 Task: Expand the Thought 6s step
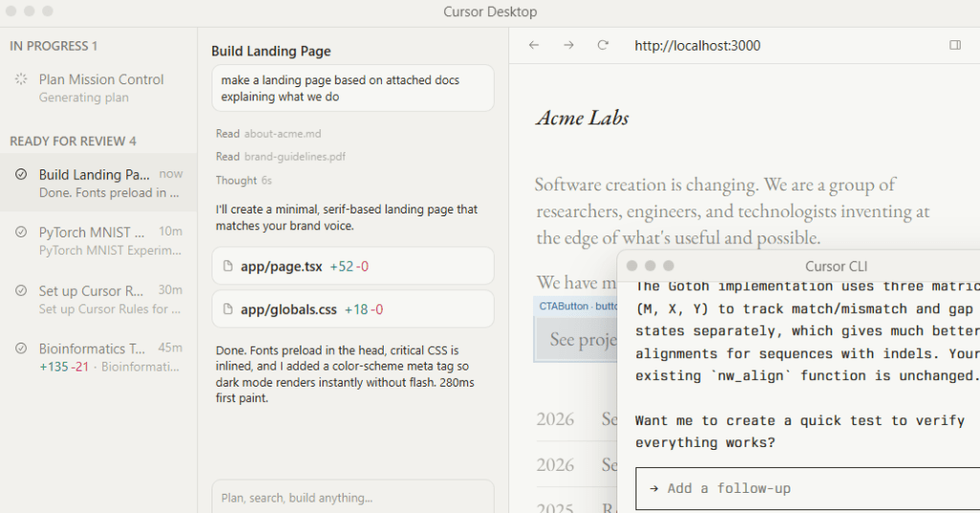(x=244, y=180)
